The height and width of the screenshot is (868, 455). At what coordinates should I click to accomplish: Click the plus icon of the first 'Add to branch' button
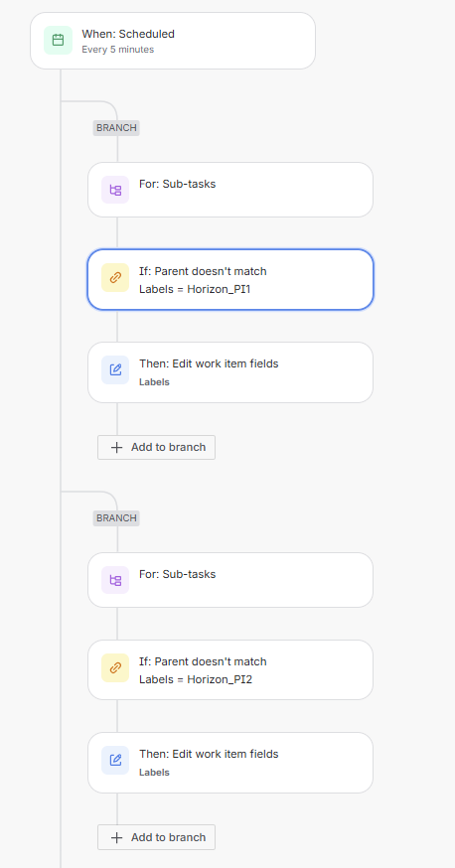click(116, 447)
